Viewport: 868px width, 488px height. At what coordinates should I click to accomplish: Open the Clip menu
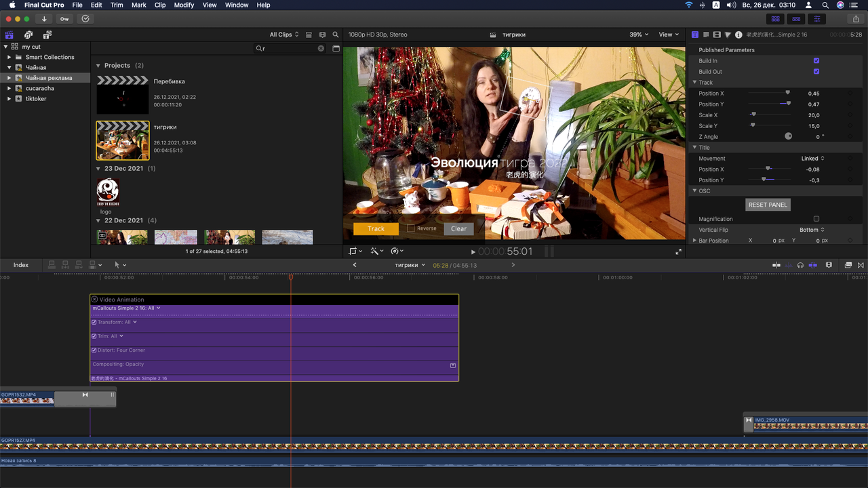[160, 5]
